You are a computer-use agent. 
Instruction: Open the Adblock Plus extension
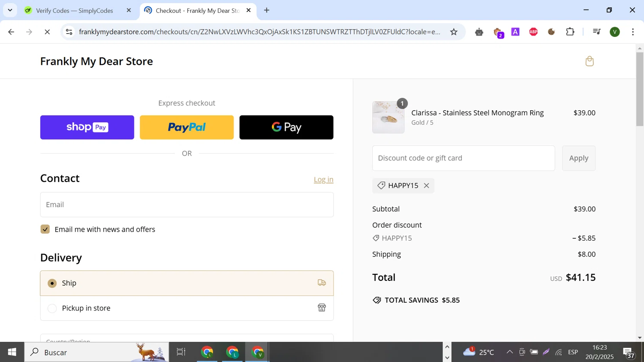click(x=534, y=32)
